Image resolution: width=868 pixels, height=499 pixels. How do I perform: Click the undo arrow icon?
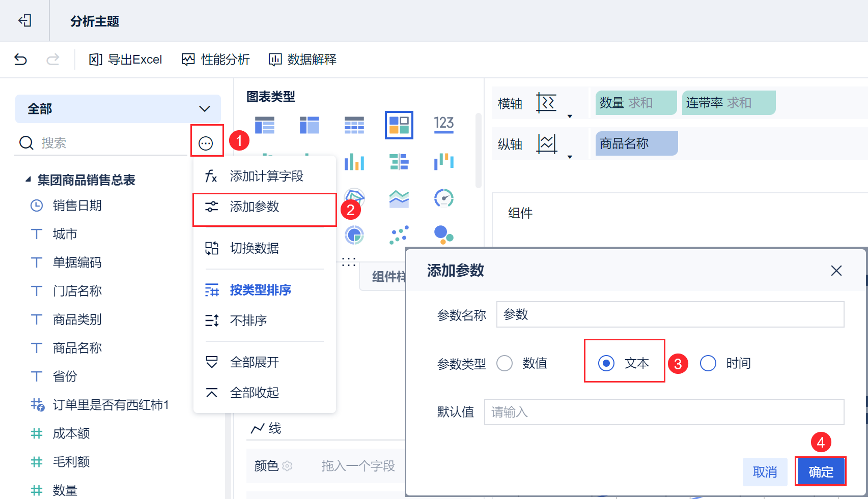click(20, 60)
